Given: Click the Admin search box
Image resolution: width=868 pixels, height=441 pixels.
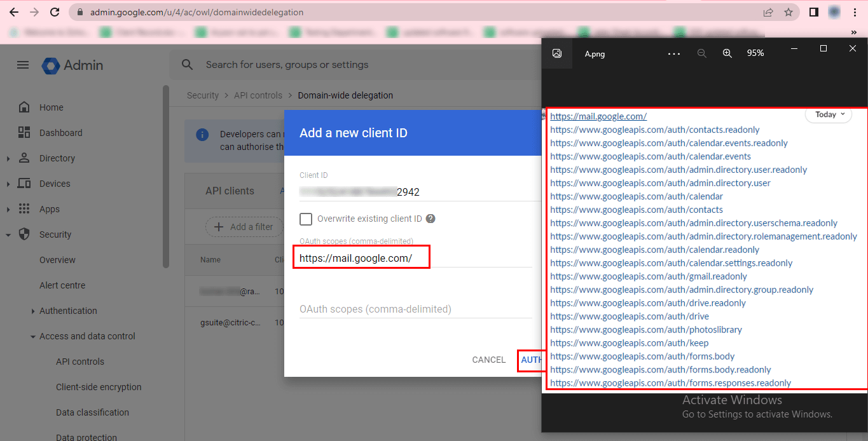Looking at the screenshot, I should point(356,65).
